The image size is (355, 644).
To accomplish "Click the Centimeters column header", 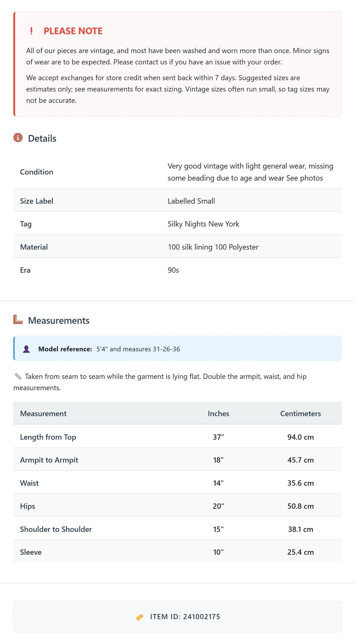I will point(300,414).
